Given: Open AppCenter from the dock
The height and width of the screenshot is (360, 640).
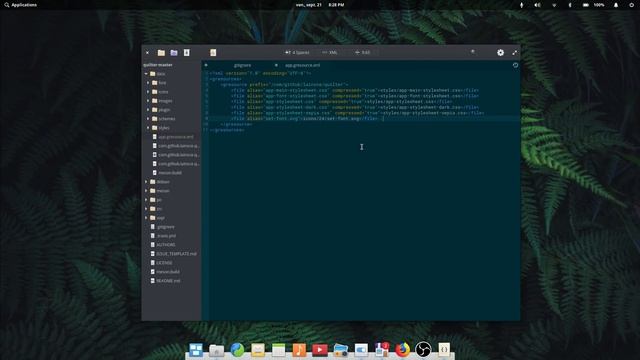Looking at the screenshot, I should point(382,350).
